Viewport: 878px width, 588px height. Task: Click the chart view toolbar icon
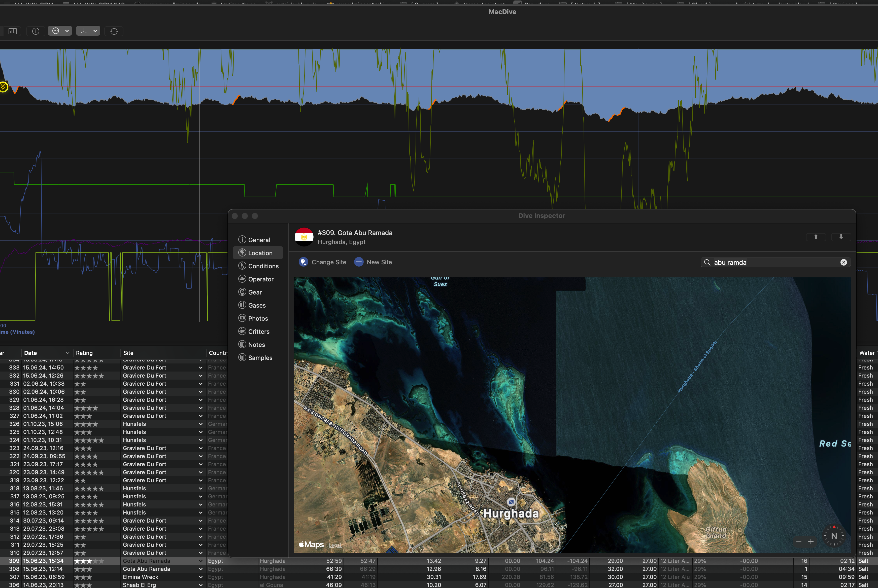(x=12, y=31)
